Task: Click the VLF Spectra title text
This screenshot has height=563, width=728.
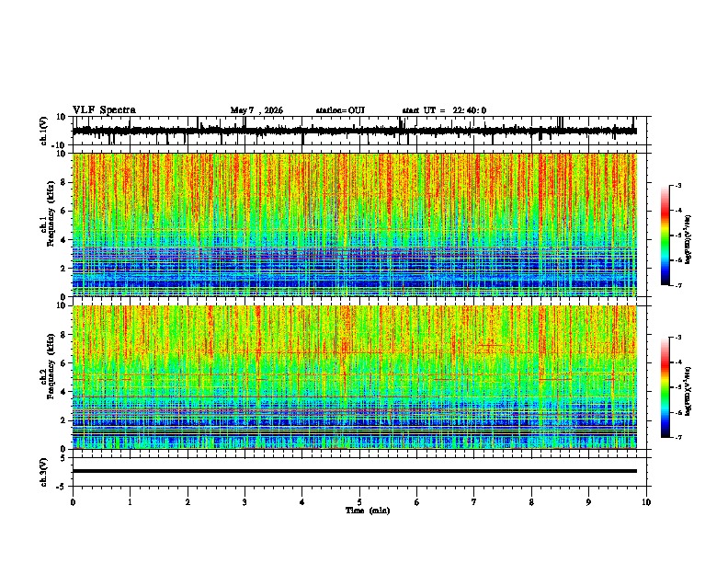Action: [104, 110]
